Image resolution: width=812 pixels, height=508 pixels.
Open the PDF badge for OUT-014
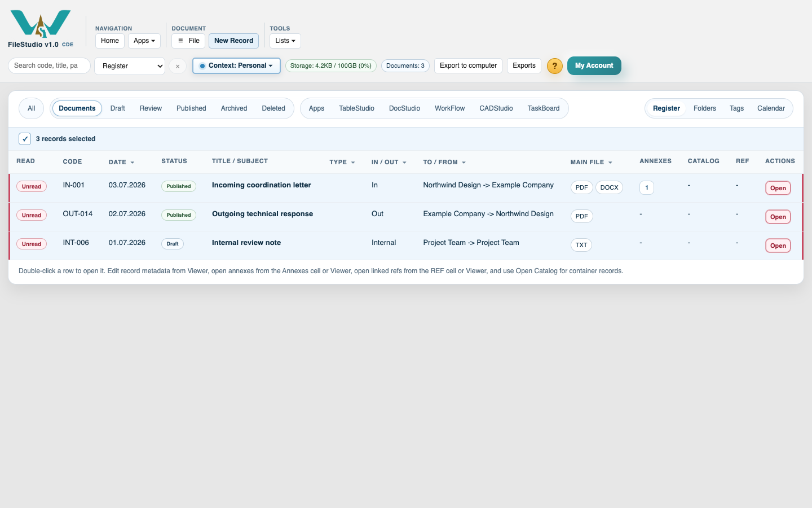coord(582,216)
